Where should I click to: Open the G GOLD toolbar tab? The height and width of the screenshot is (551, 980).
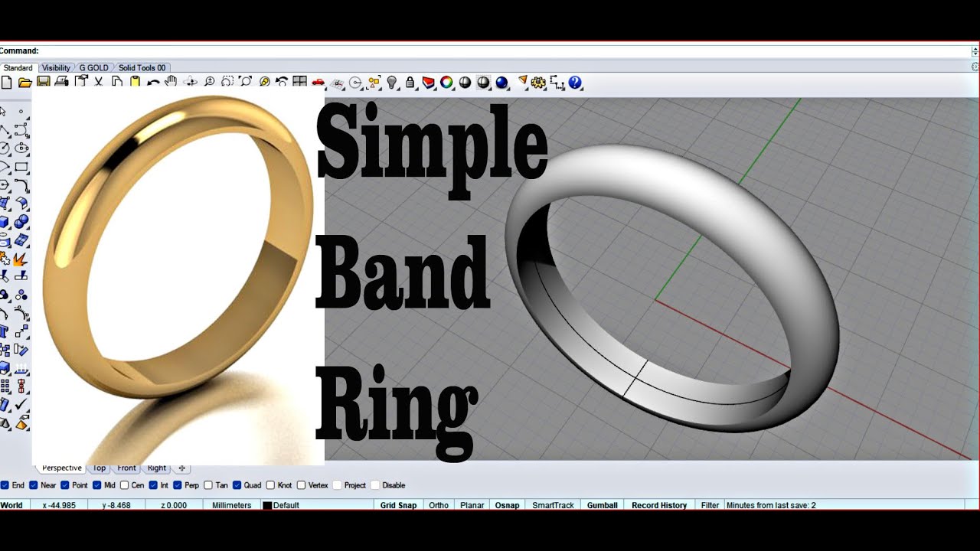(x=94, y=68)
